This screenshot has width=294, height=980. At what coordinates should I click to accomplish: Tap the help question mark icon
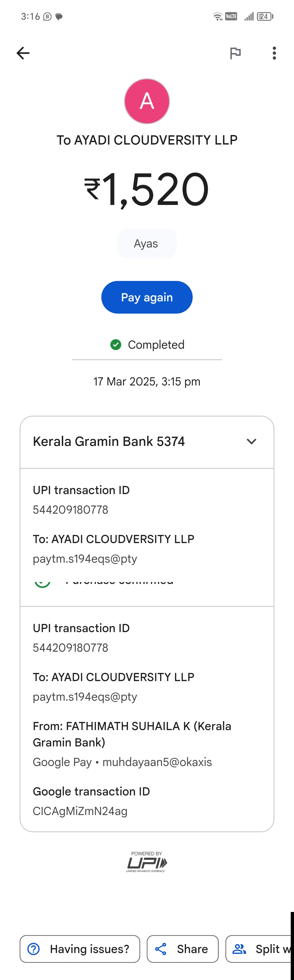(33, 949)
